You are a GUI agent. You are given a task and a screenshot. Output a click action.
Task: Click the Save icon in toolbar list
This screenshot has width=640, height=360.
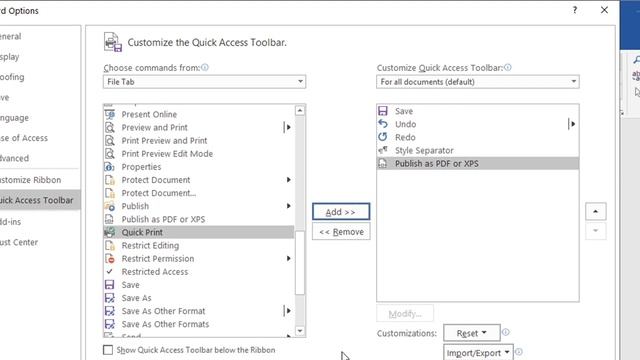pos(383,111)
